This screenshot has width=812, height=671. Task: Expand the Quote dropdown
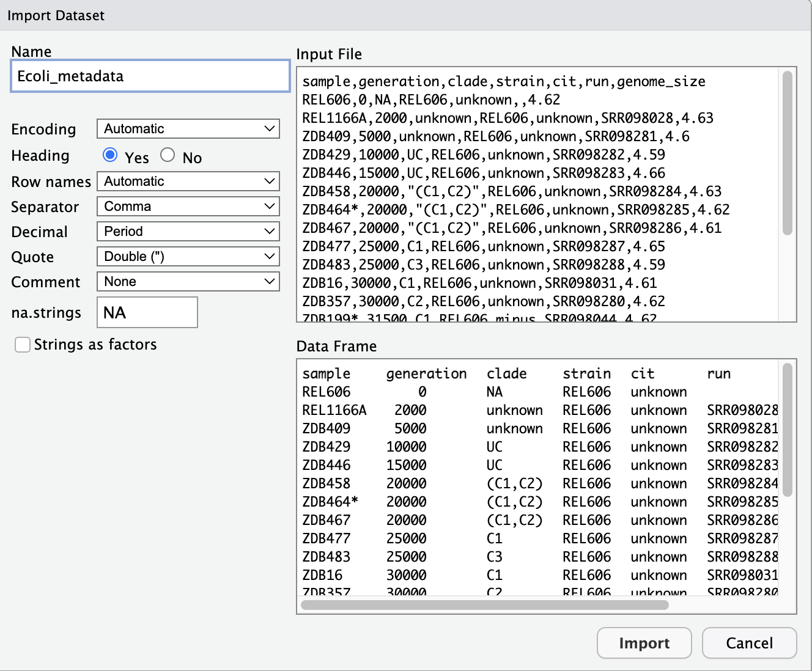pyautogui.click(x=188, y=257)
